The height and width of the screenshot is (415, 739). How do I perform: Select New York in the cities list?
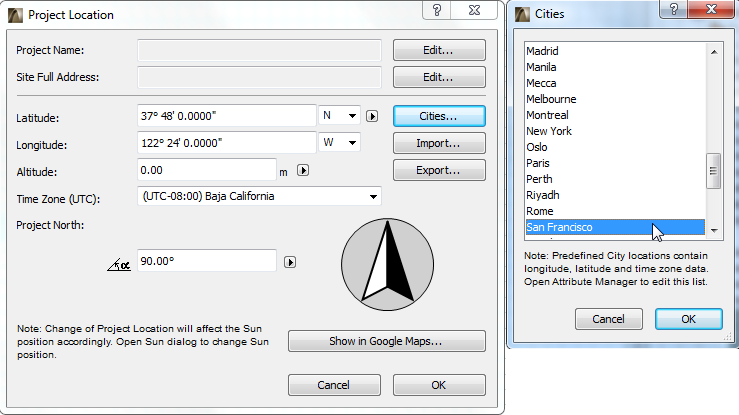615,131
